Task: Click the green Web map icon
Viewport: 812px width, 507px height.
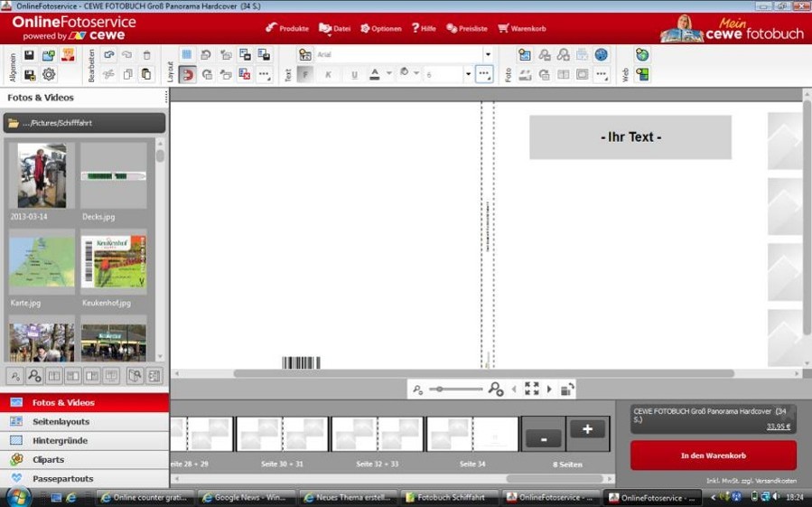Action: click(643, 75)
